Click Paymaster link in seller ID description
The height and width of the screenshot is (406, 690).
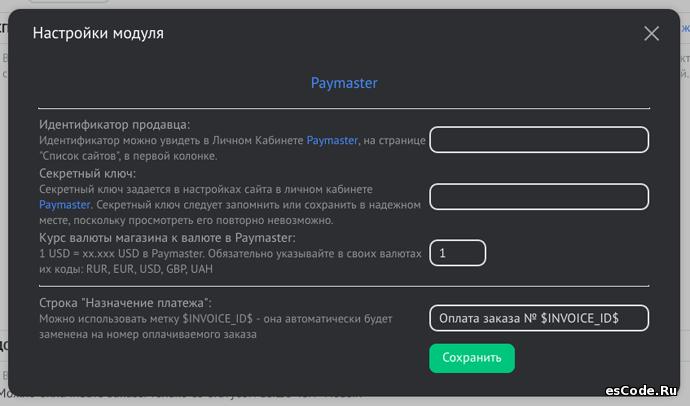(x=332, y=141)
